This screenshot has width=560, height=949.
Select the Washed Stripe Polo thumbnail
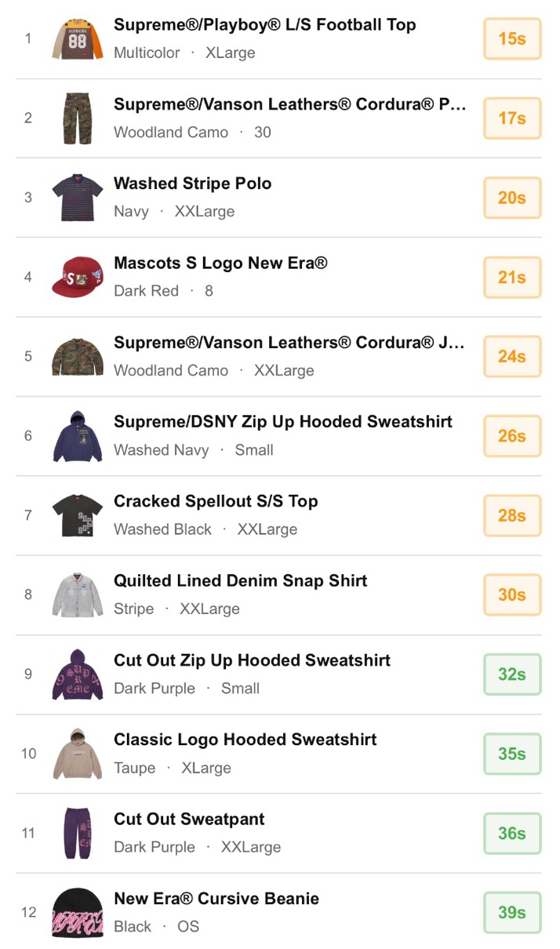click(78, 198)
